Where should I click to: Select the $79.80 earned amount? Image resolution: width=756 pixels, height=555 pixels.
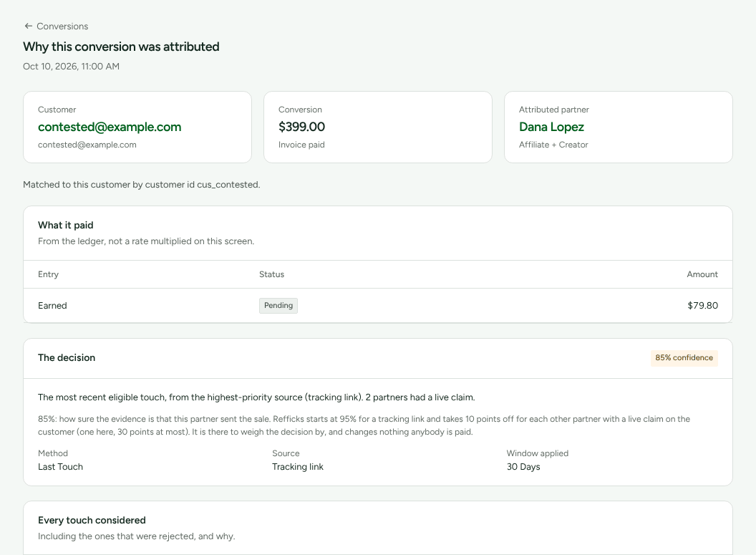coord(702,306)
